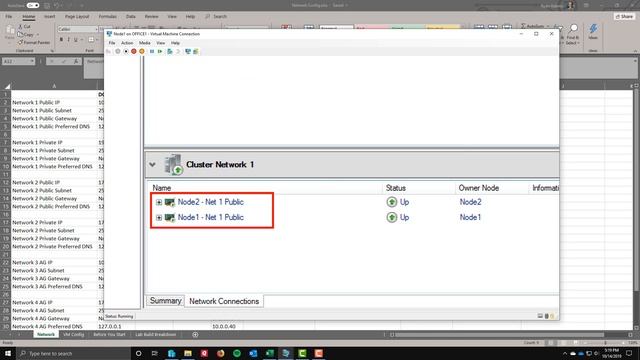
Task: Open Find & Select in Excel ribbon
Action: 573,33
